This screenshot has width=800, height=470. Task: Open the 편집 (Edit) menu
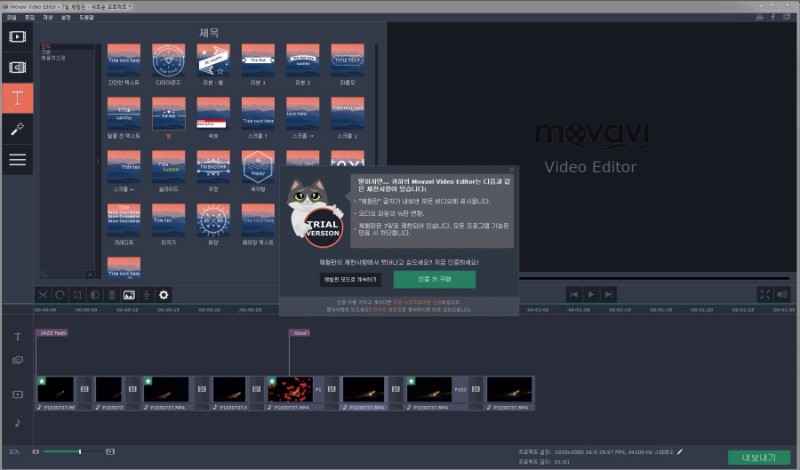coord(30,17)
